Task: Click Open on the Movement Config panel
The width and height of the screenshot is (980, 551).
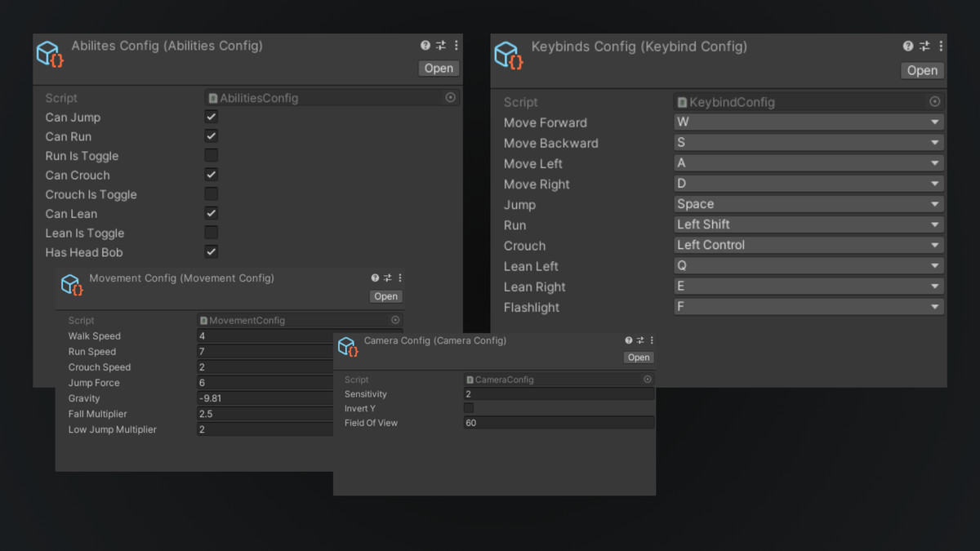Action: [x=385, y=295]
